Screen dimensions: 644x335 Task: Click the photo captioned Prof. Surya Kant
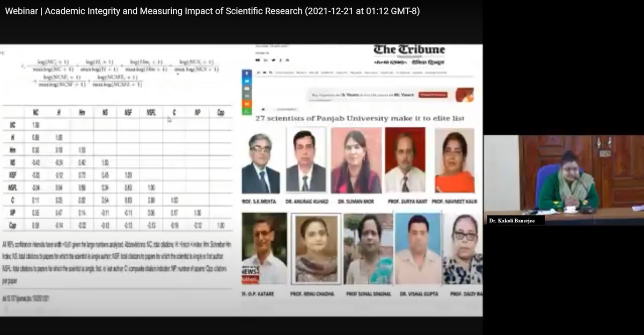tap(405, 159)
